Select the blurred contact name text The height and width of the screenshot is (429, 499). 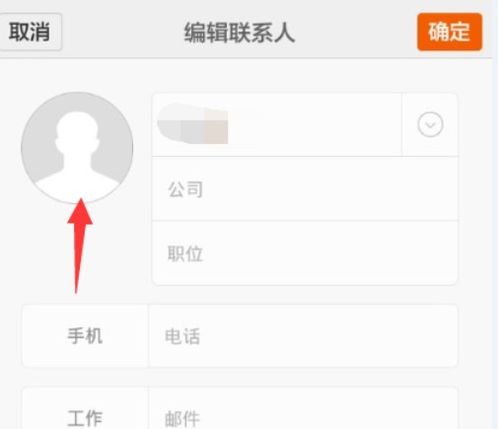pyautogui.click(x=193, y=123)
